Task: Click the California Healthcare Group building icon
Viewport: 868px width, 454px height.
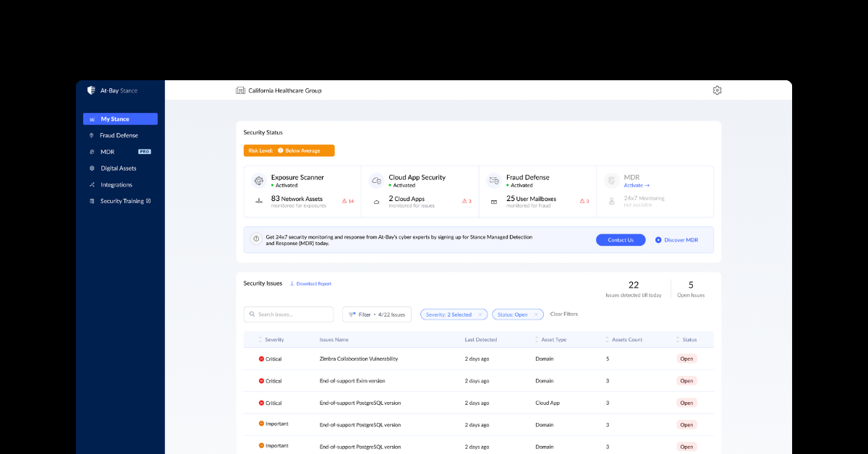Action: [241, 90]
